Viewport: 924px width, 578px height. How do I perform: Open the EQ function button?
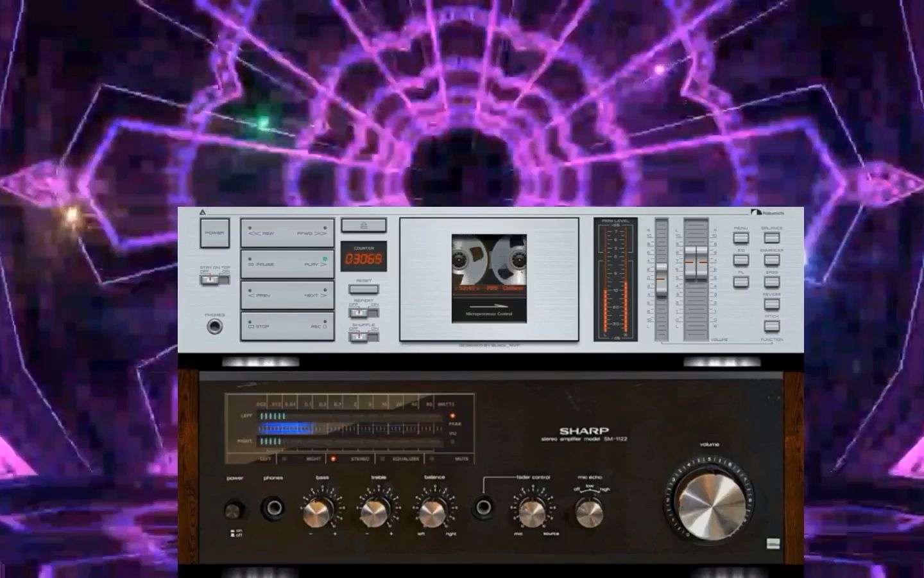click(x=741, y=260)
